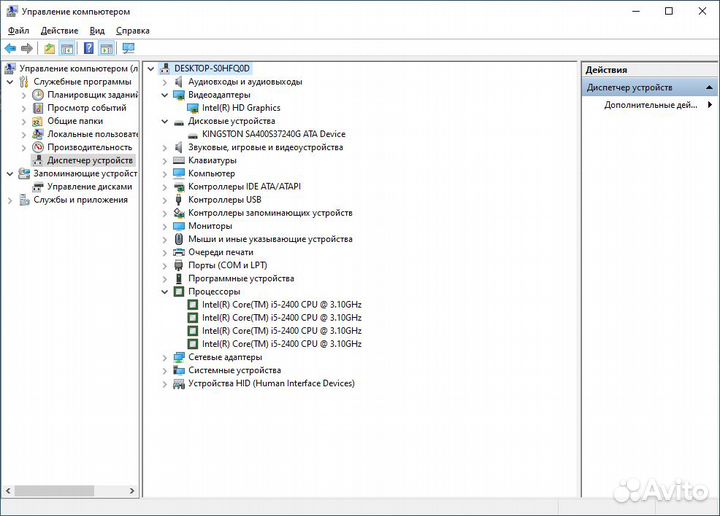Click the Планировщик заданий clock icon
Image resolution: width=720 pixels, height=516 pixels.
coord(38,95)
